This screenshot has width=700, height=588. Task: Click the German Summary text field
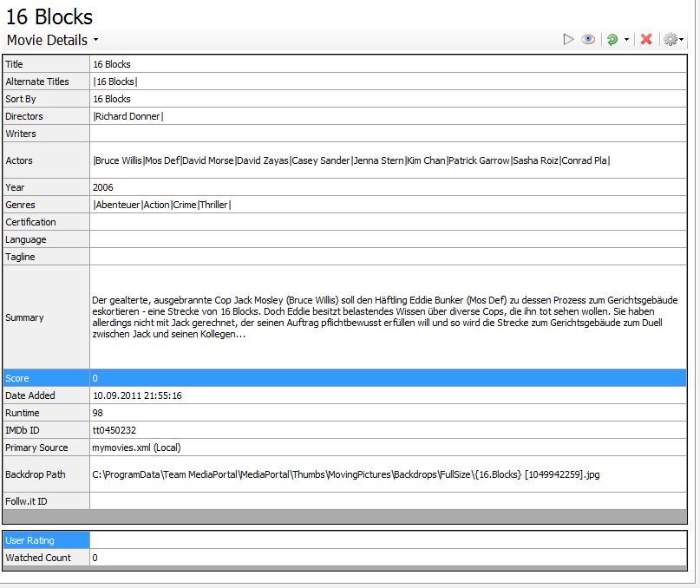coord(388,317)
